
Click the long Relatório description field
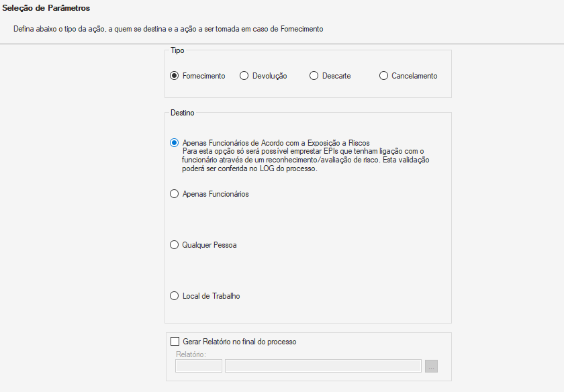323,366
